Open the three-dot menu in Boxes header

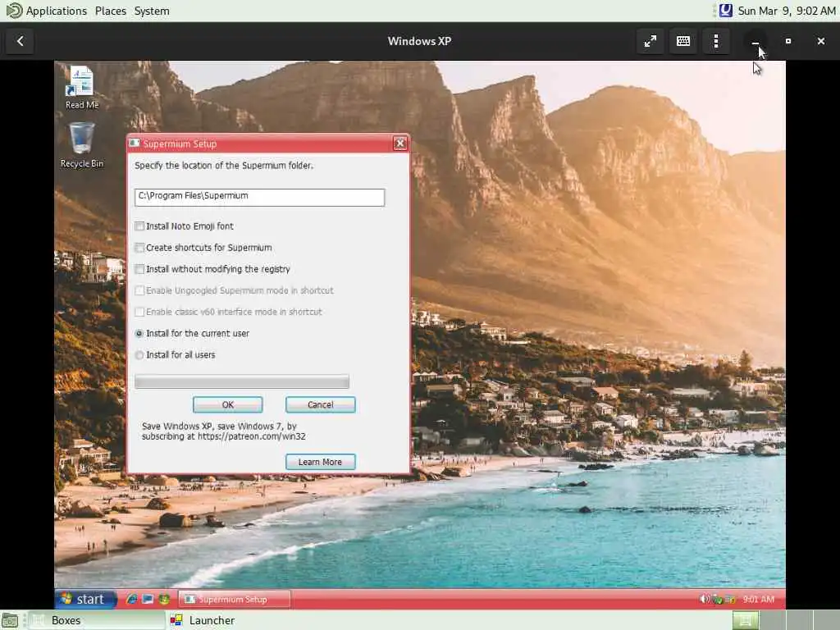coord(716,41)
